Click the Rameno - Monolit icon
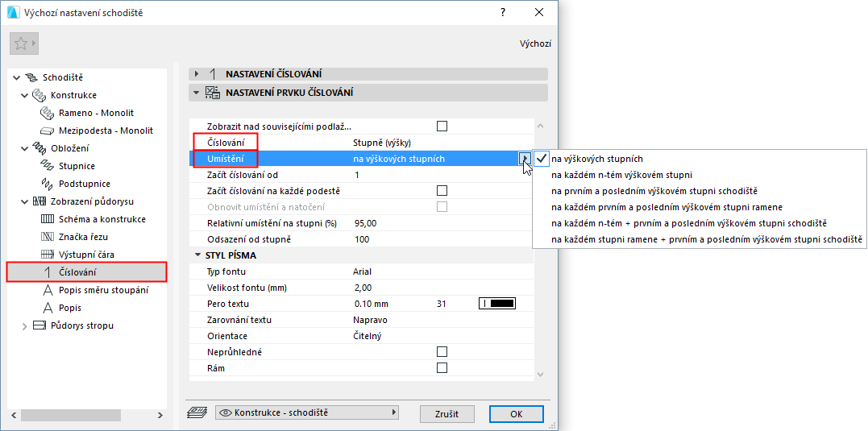Screen dimensions: 868x431 [47, 113]
